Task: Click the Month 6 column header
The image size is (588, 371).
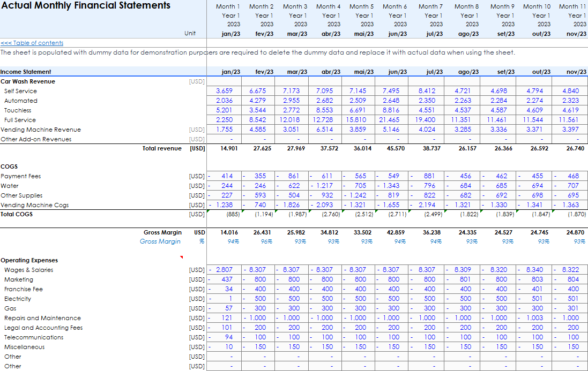Action: (x=395, y=6)
